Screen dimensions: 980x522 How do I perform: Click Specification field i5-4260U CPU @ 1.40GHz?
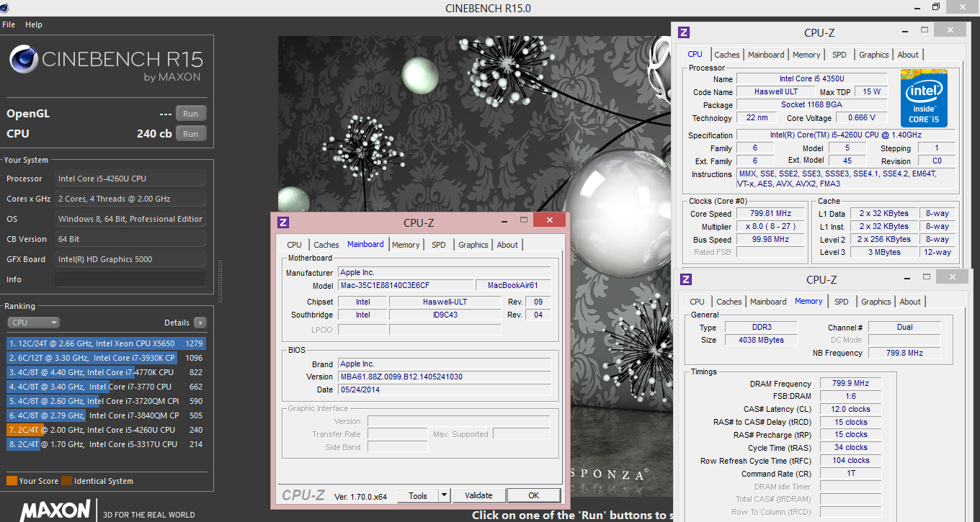(x=846, y=135)
